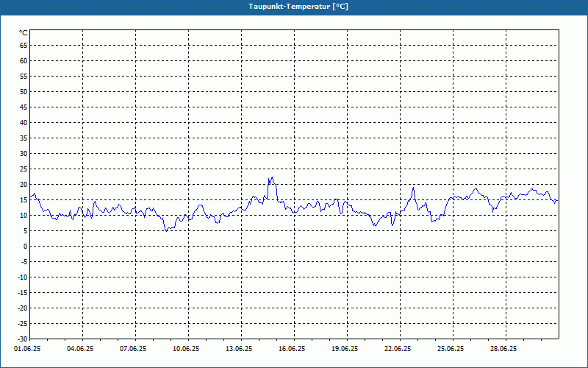Click the 07.06.25 date label
The height and width of the screenshot is (368, 588).
(x=133, y=349)
